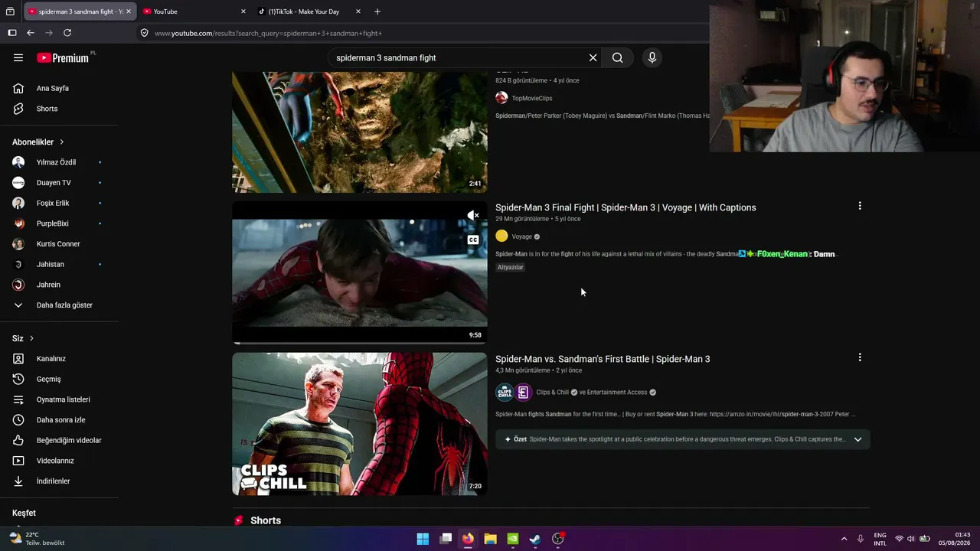Close the second YouTube tab
Image resolution: width=980 pixels, height=551 pixels.
(x=243, y=11)
